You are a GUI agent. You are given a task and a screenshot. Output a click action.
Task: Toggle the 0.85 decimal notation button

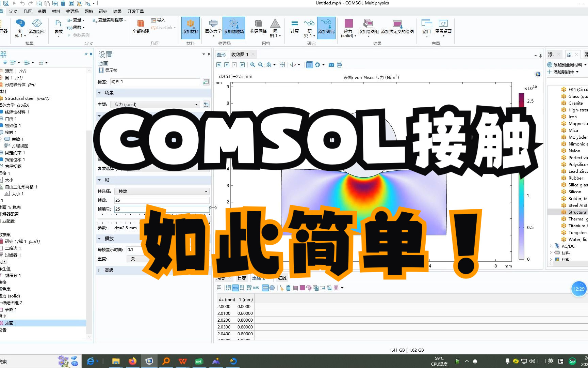click(256, 288)
